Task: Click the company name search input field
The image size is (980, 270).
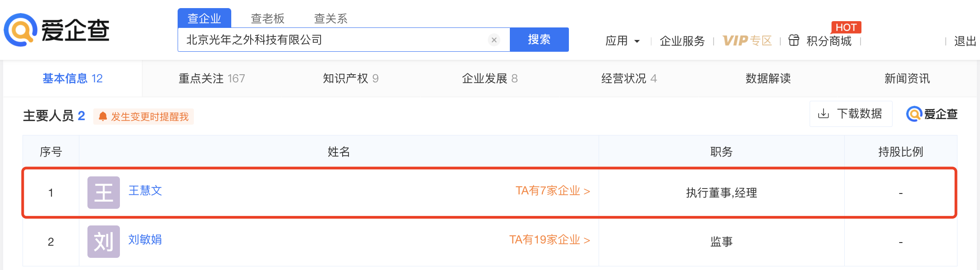Action: tap(334, 40)
